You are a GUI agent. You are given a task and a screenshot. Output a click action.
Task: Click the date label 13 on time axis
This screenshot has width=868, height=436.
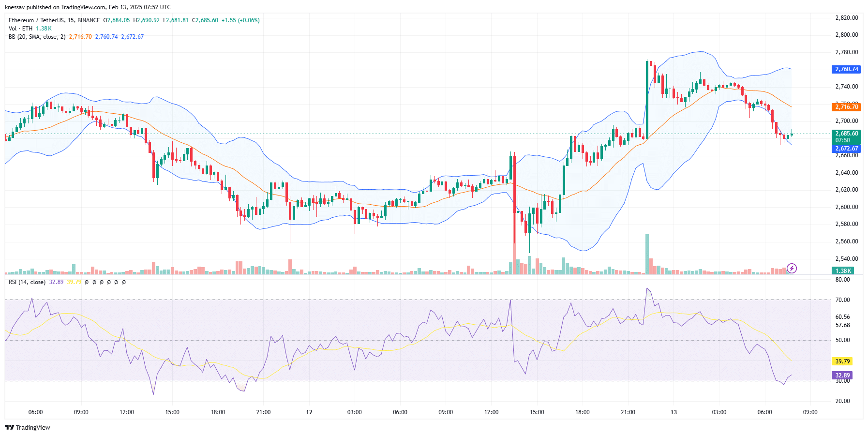(673, 412)
